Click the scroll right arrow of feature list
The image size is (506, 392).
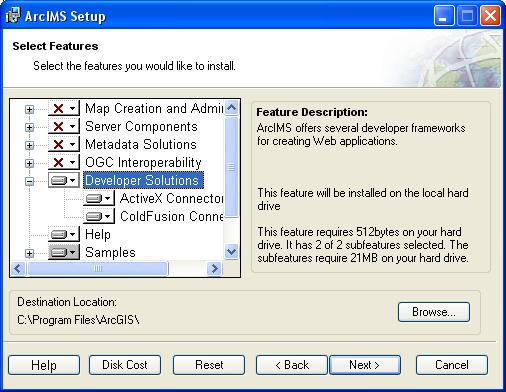[x=214, y=268]
